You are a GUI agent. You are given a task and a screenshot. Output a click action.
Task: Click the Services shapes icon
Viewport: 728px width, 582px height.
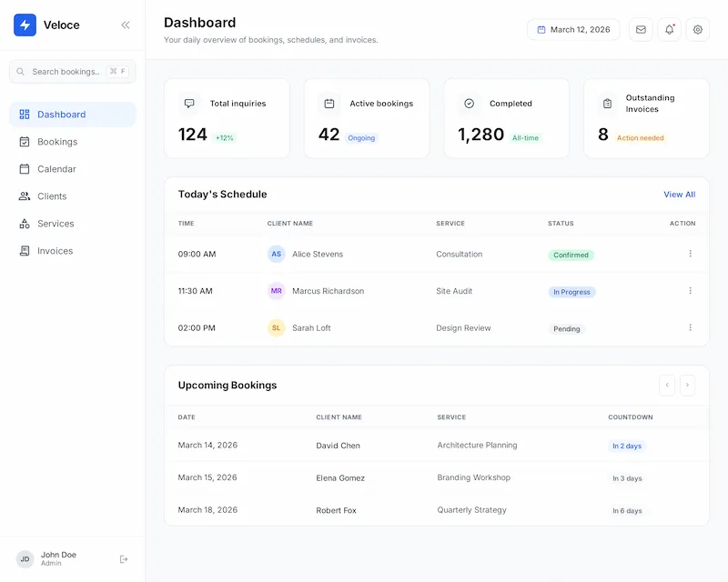pos(25,224)
